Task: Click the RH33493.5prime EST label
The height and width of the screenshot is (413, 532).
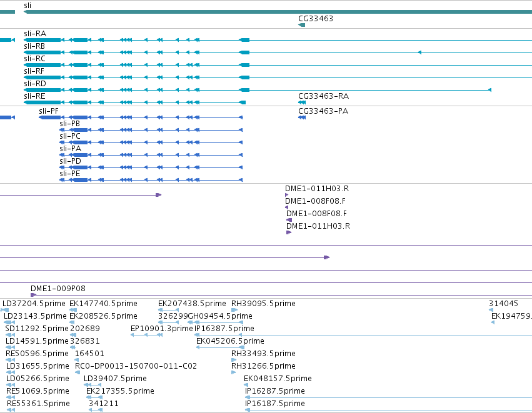Action: click(x=263, y=354)
